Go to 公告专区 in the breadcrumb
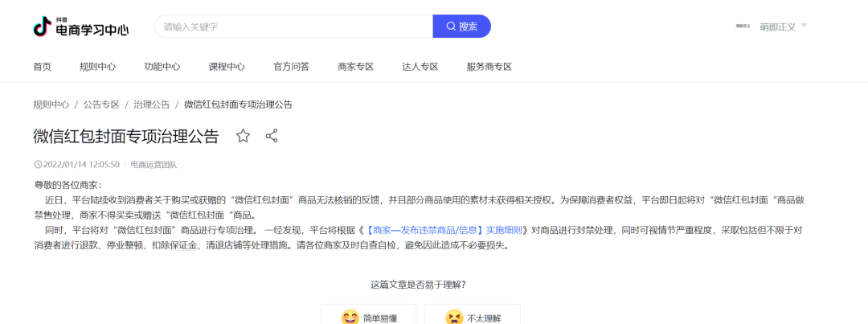The height and width of the screenshot is (324, 868). point(101,105)
